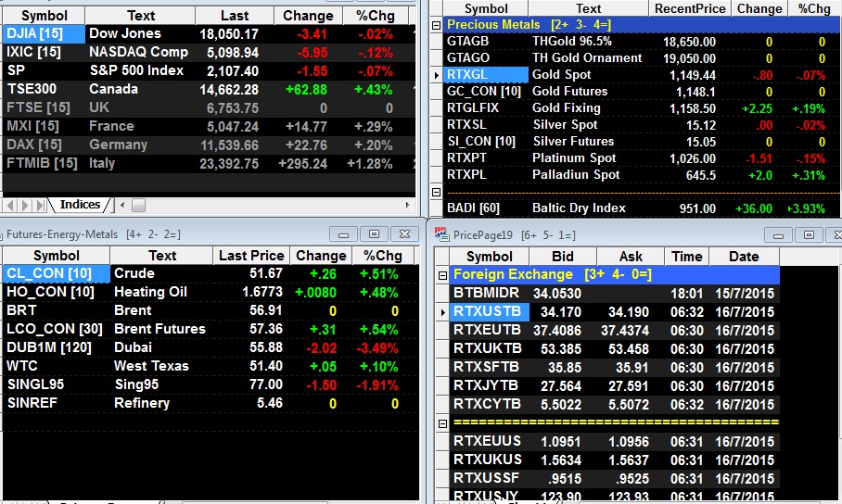Screen dimensions: 842x504
Task: Select the IXIC [15] row
Action: (x=209, y=53)
